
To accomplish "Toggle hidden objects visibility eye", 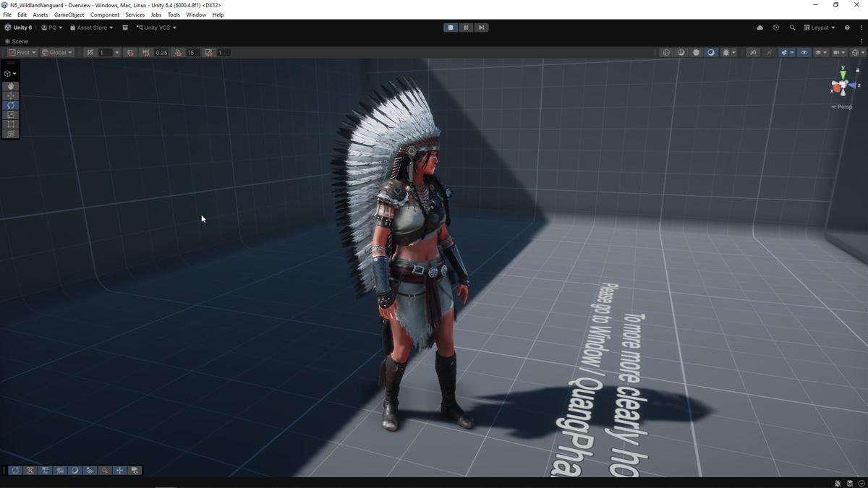I will (804, 52).
